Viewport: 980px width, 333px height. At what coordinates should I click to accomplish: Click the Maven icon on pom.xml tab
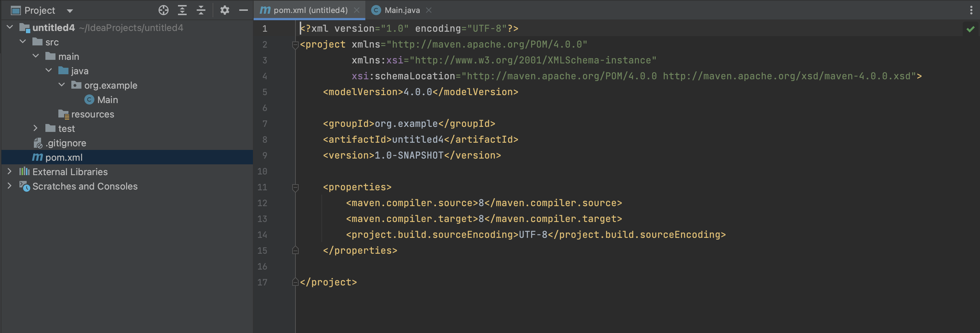coord(265,10)
